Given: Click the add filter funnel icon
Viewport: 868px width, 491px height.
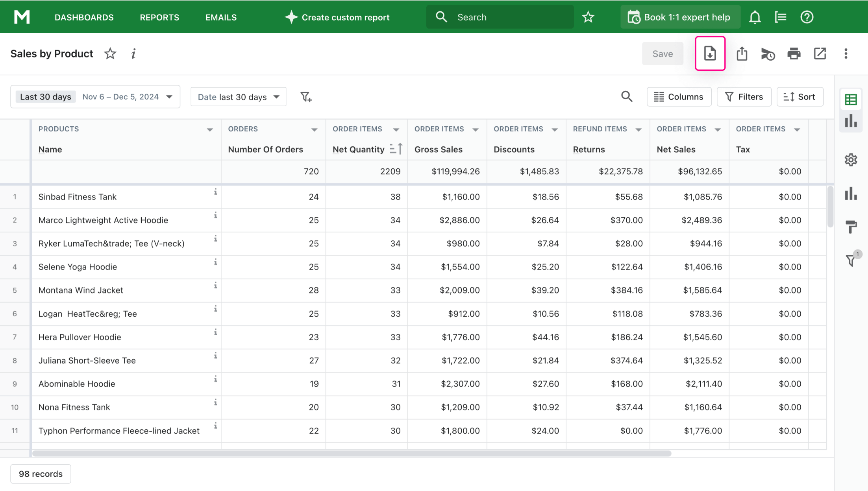Looking at the screenshot, I should point(306,97).
